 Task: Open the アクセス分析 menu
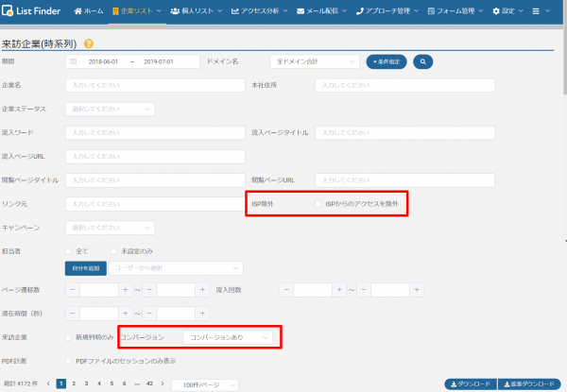coord(259,11)
